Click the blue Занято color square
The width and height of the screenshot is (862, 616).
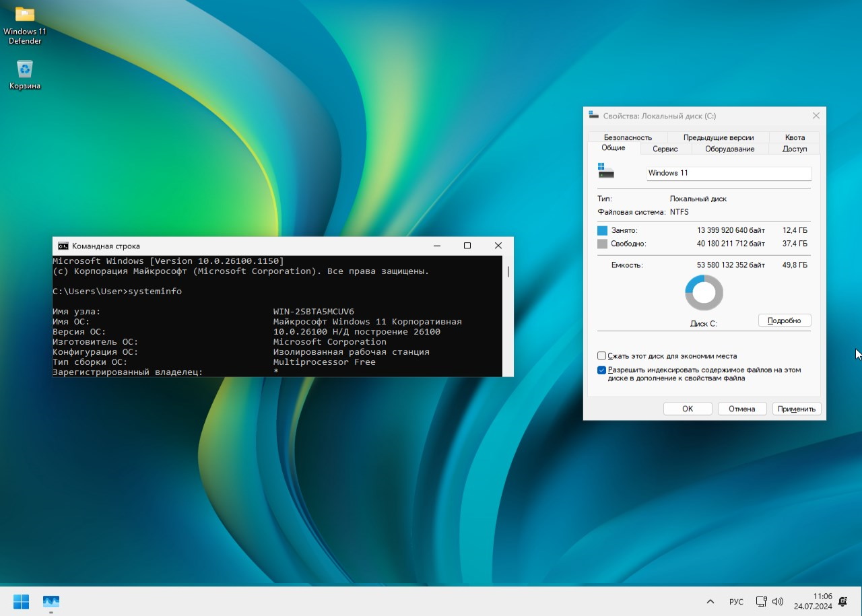[x=602, y=230]
